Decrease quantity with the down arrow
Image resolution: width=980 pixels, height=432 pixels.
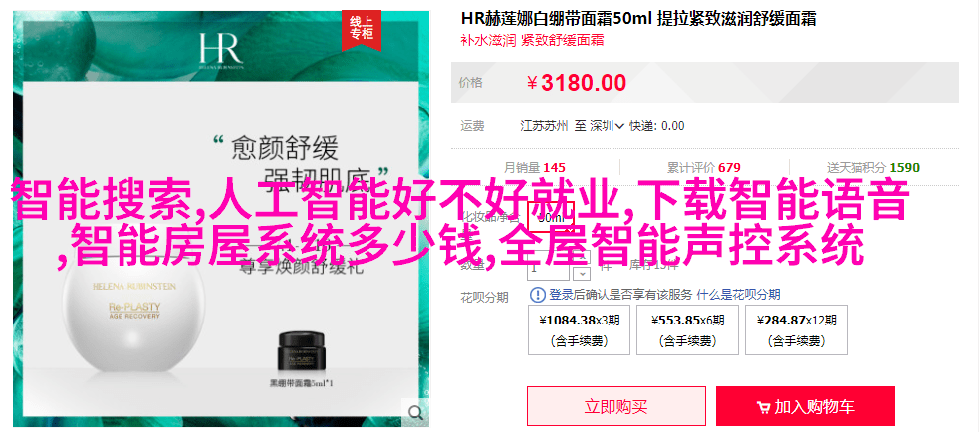(582, 273)
